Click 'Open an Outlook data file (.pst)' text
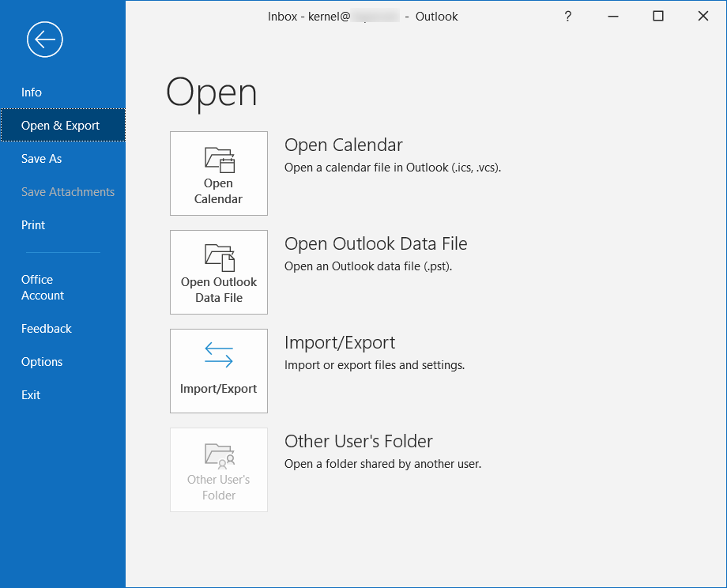This screenshot has height=588, width=727. (368, 266)
